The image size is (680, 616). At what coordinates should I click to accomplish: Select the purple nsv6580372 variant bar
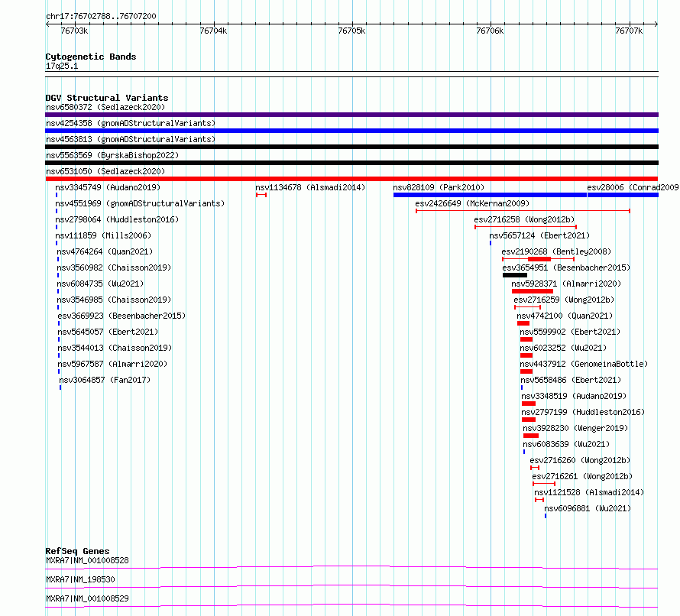tap(351, 115)
